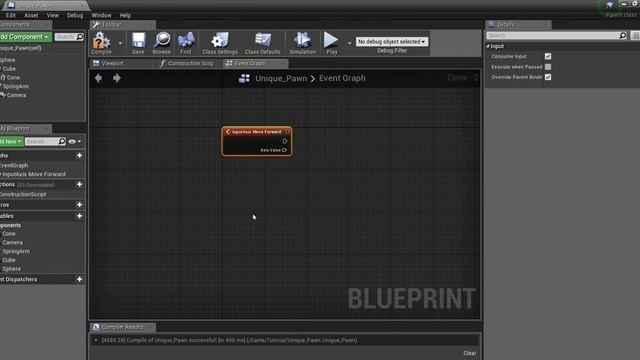Expand the Play options dropdown arrow
The image size is (640, 360).
tap(349, 43)
